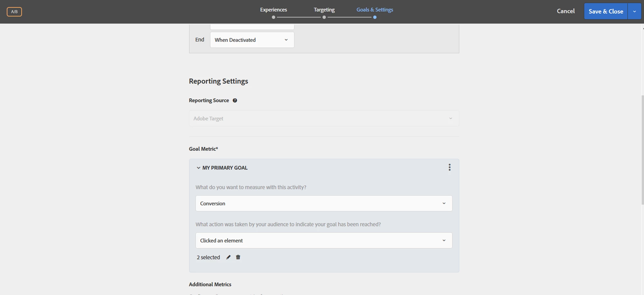Go to the Experiences step
Viewport: 644px width, 295px height.
(x=273, y=10)
